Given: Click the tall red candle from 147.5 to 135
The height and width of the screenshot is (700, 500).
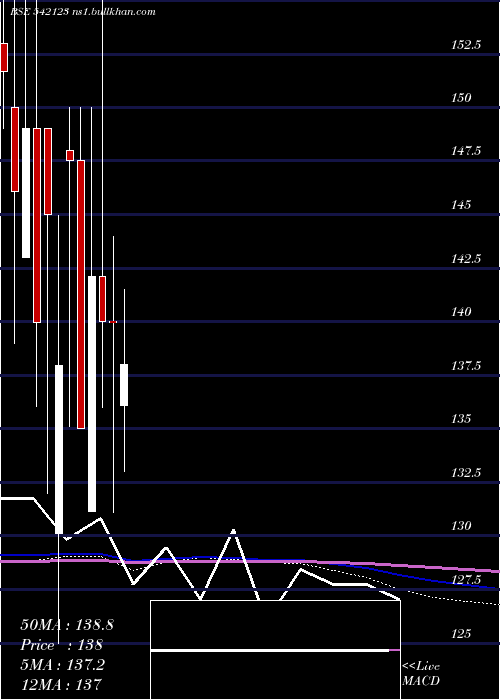Looking at the screenshot, I should [81, 294].
